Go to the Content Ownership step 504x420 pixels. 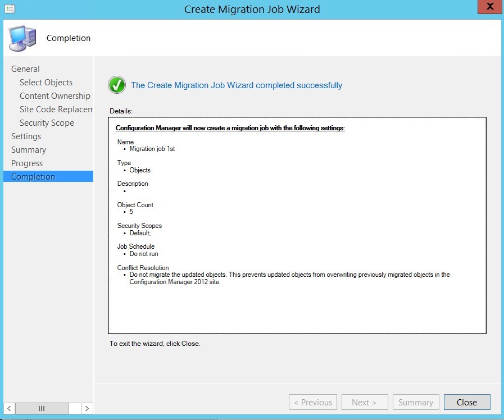[x=55, y=95]
